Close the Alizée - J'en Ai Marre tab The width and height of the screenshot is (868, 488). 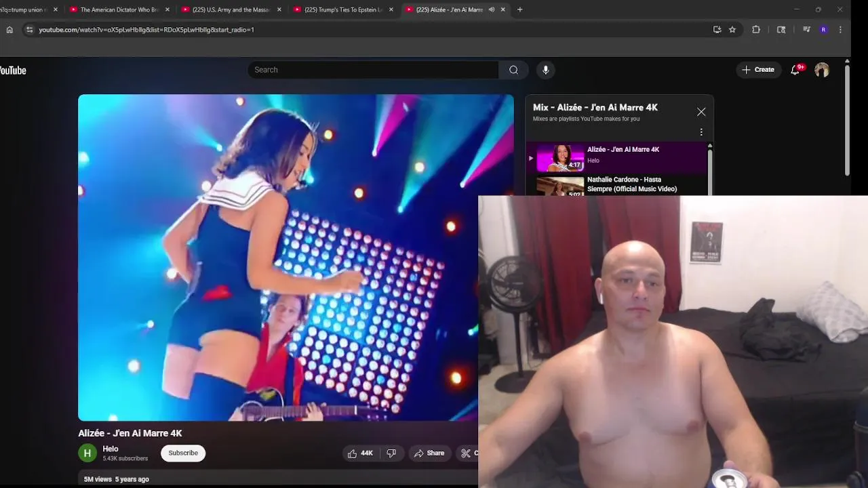click(x=502, y=9)
